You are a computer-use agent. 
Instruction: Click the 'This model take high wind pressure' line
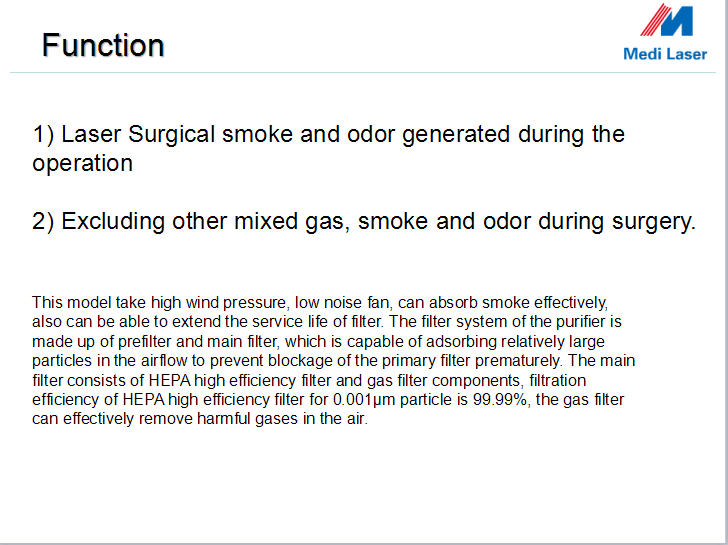click(320, 303)
